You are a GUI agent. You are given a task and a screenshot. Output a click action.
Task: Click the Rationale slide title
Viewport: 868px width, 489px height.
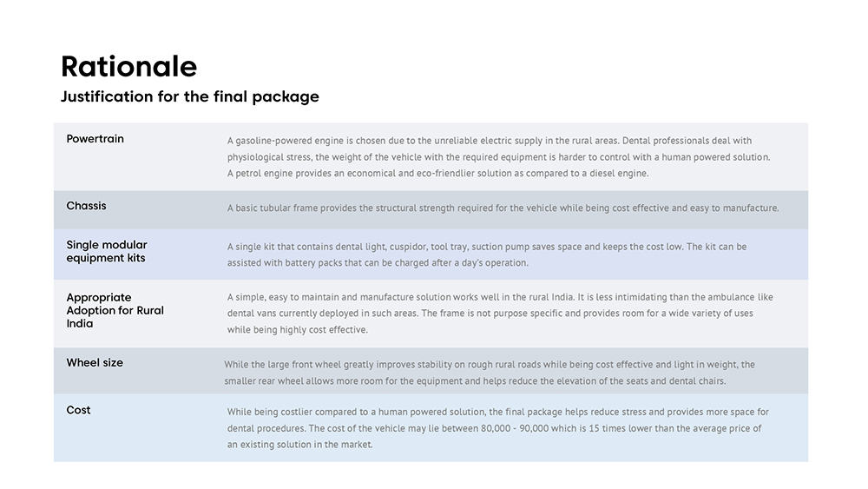point(128,67)
